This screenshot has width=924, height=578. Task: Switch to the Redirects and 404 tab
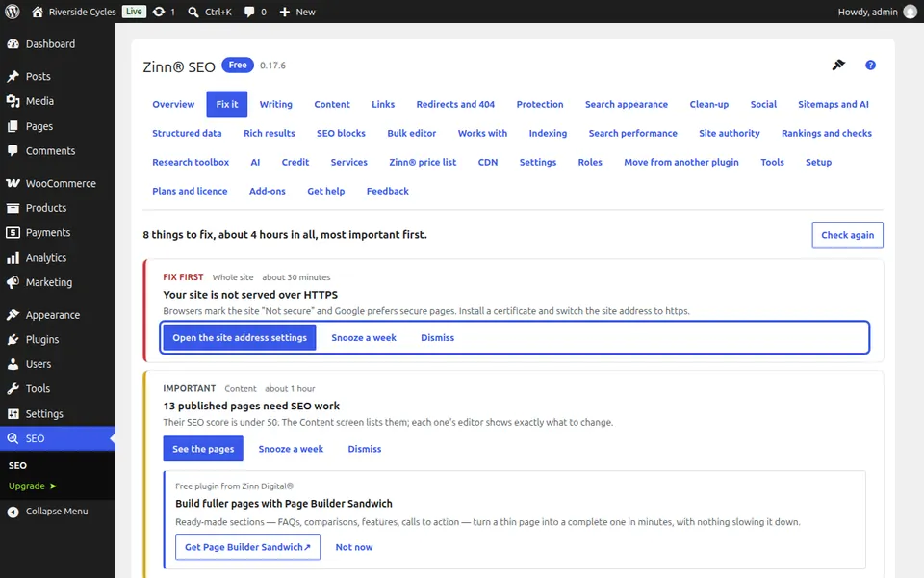coord(455,104)
